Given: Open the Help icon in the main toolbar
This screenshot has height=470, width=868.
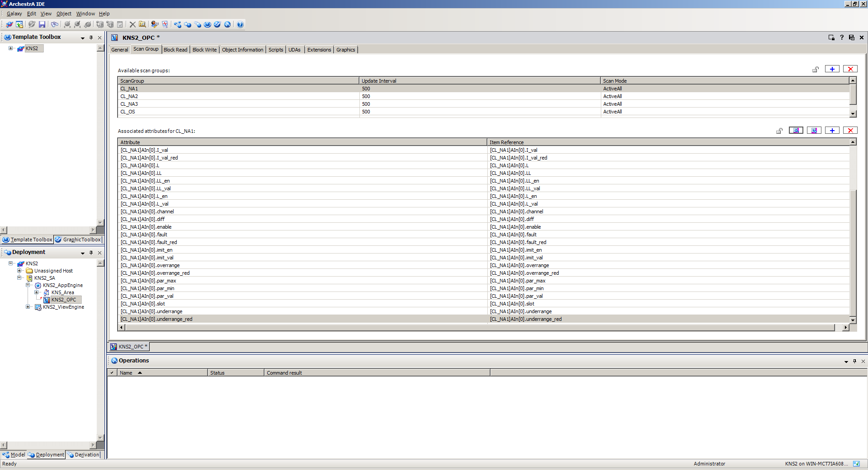Looking at the screenshot, I should pos(240,24).
